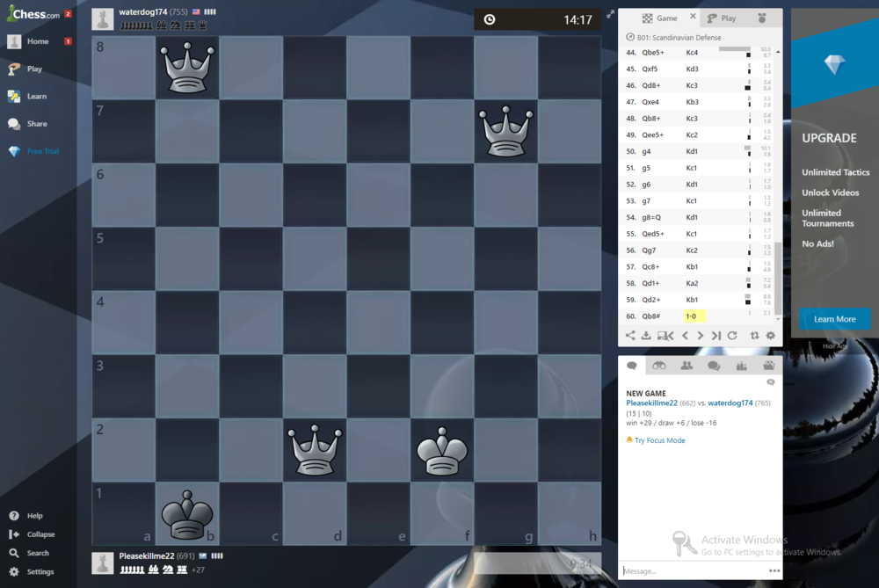Open the tournaments medal tab
This screenshot has width=879, height=588.
pyautogui.click(x=761, y=18)
